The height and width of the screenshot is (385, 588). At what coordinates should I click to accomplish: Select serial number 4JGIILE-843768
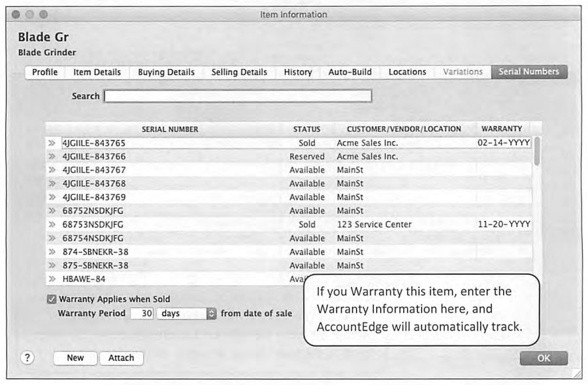tap(93, 184)
